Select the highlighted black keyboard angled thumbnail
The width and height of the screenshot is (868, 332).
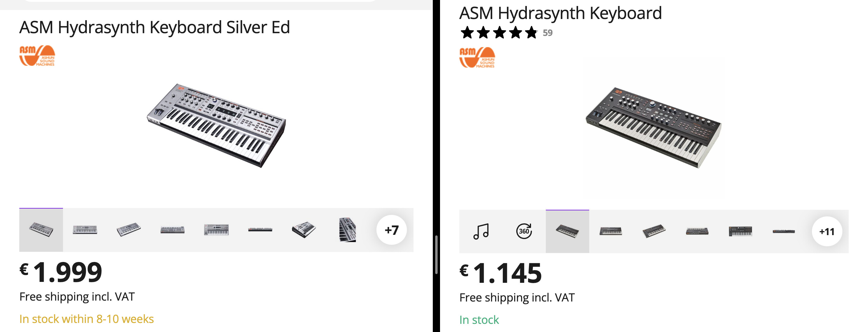pos(568,231)
